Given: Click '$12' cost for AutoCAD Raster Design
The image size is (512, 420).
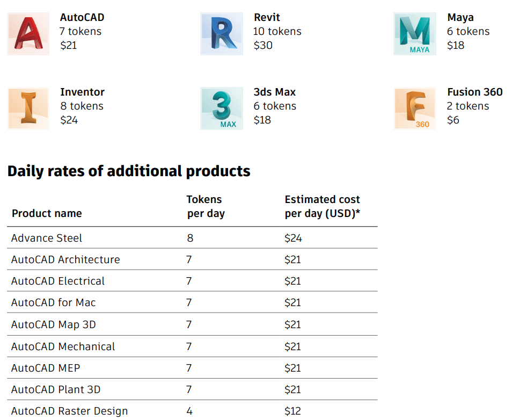Looking at the screenshot, I should point(292,411).
